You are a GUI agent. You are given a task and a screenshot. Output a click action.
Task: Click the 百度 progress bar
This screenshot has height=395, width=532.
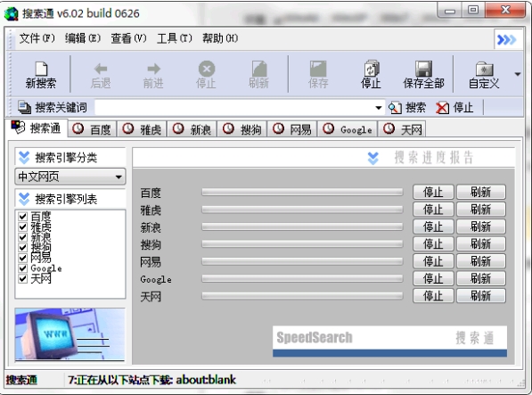302,192
